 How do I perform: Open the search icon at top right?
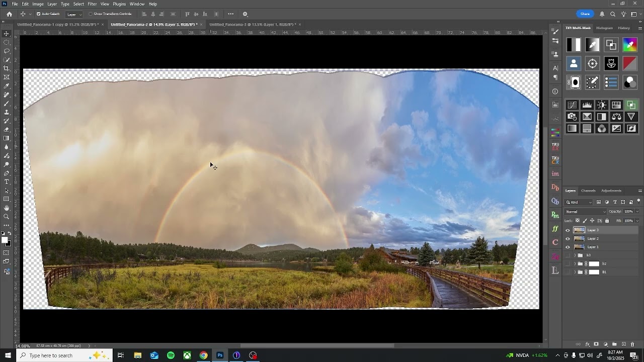(x=613, y=14)
